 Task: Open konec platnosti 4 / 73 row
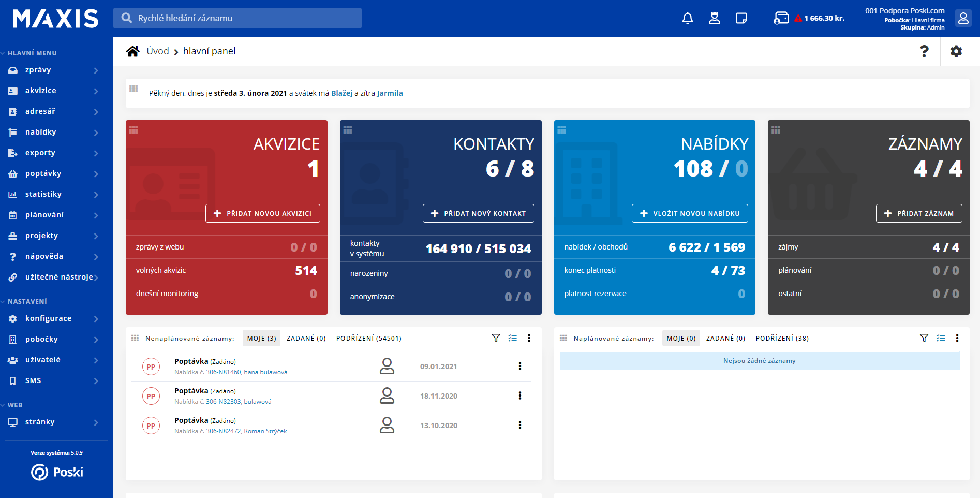[655, 270]
